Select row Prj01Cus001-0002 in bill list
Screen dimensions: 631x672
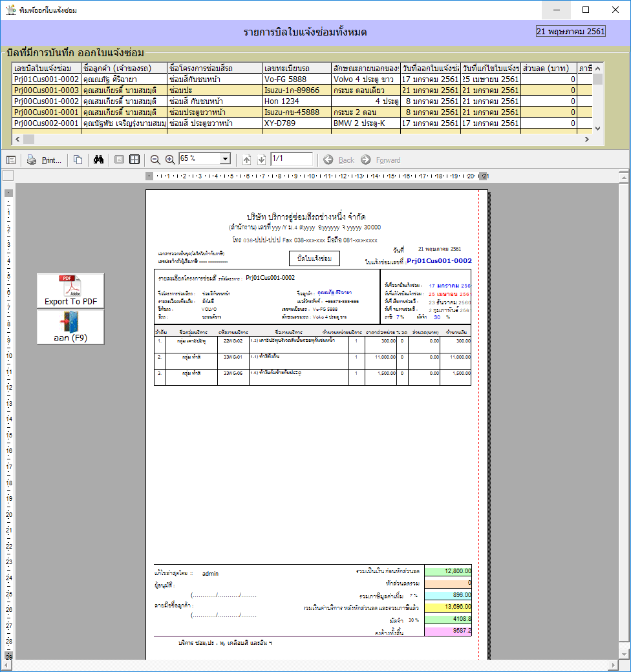click(x=302, y=79)
